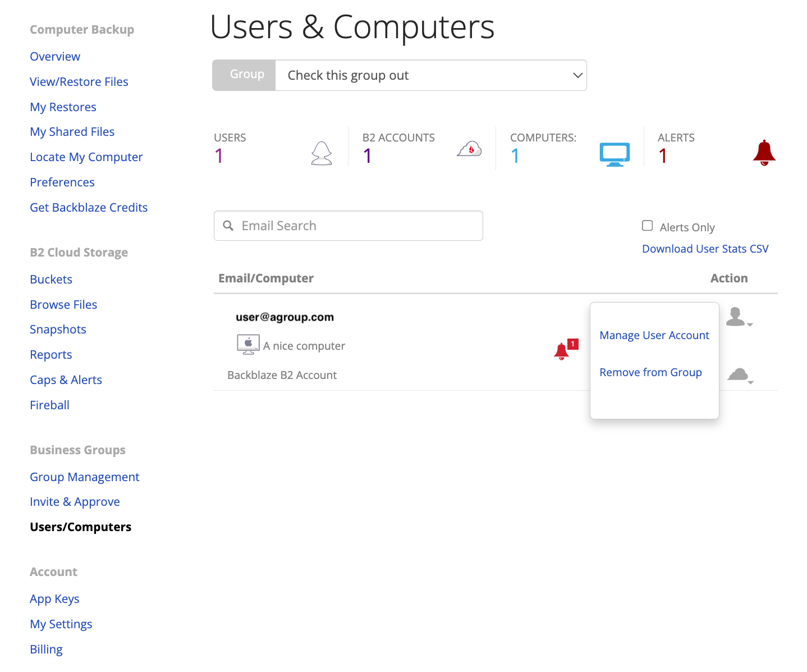Screen dimensions: 807x672
Task: Download User Stats CSV link
Action: pos(705,249)
